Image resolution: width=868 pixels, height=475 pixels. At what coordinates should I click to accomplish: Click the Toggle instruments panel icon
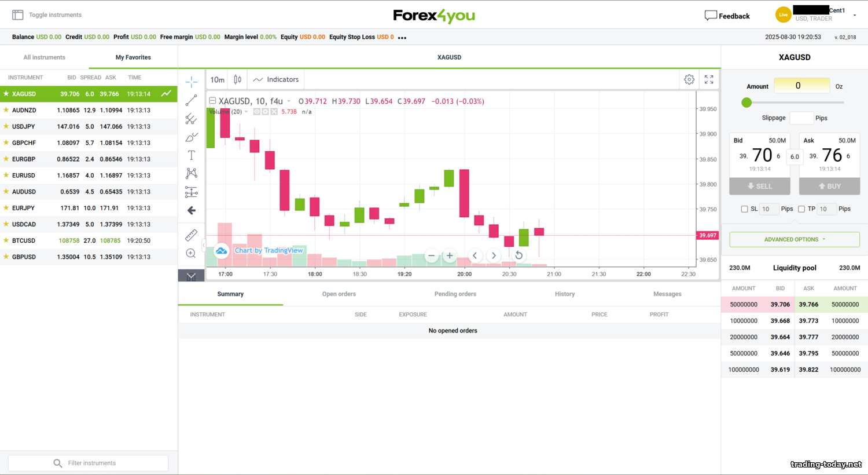pos(18,15)
